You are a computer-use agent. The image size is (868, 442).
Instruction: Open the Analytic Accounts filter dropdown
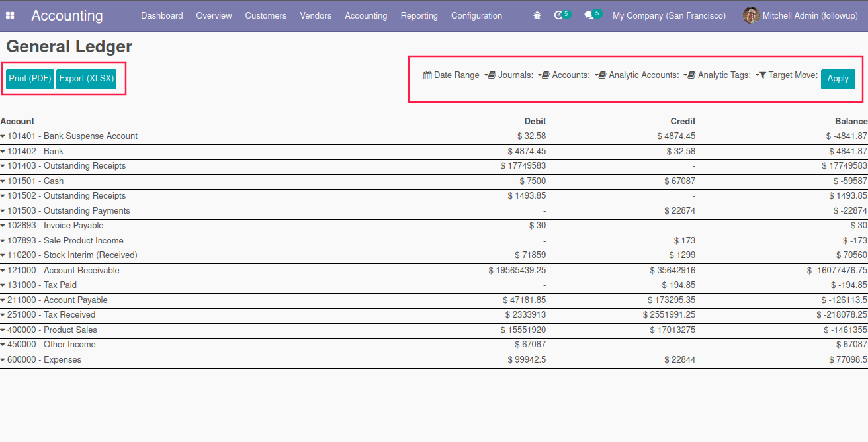coord(643,75)
